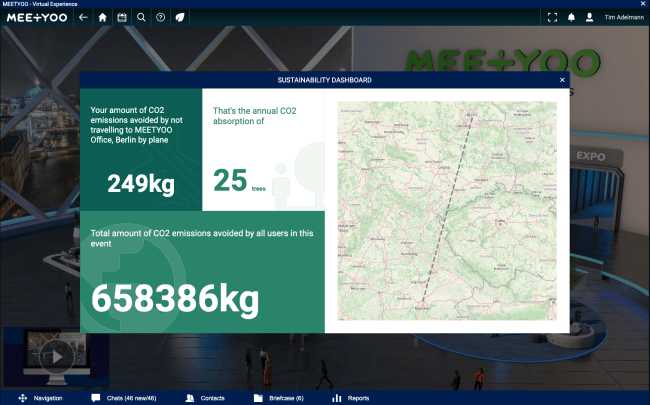Click the 249kg avoided emissions value
The height and width of the screenshot is (405, 650).
point(141,184)
